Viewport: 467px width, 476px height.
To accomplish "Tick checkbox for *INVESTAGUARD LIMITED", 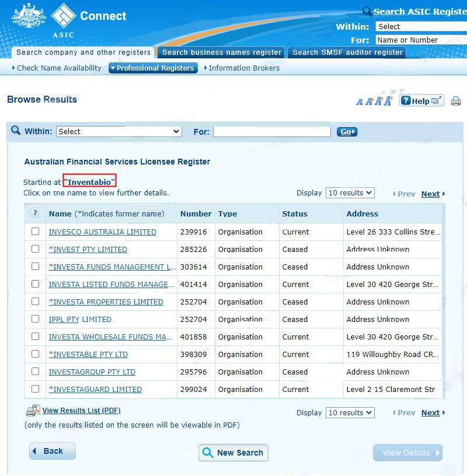I will point(35,389).
